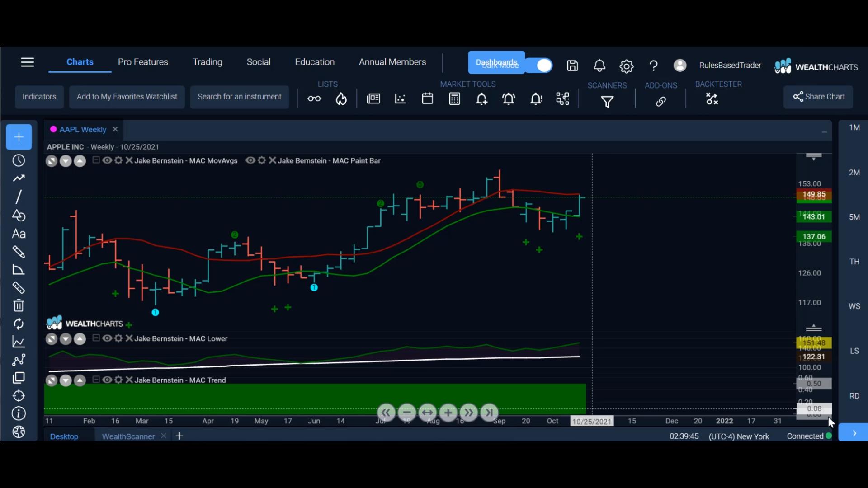Open help question mark icon
The image size is (868, 488).
[x=653, y=66]
